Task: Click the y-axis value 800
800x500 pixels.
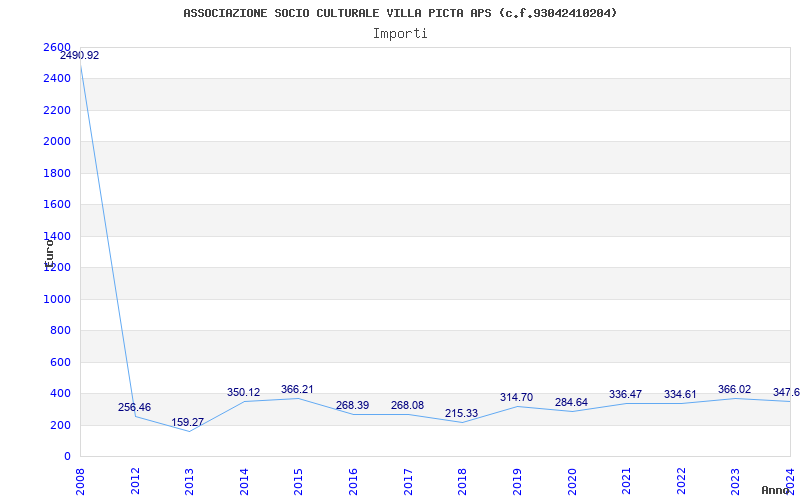Action: (61, 331)
